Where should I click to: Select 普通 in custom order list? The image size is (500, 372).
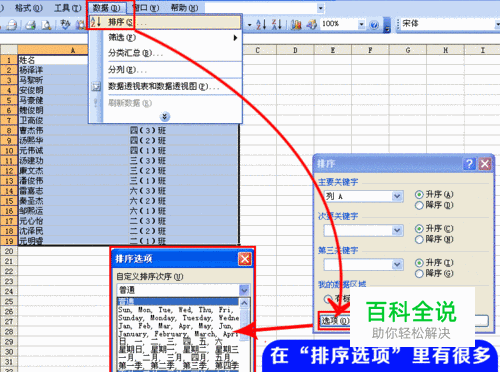click(178, 302)
